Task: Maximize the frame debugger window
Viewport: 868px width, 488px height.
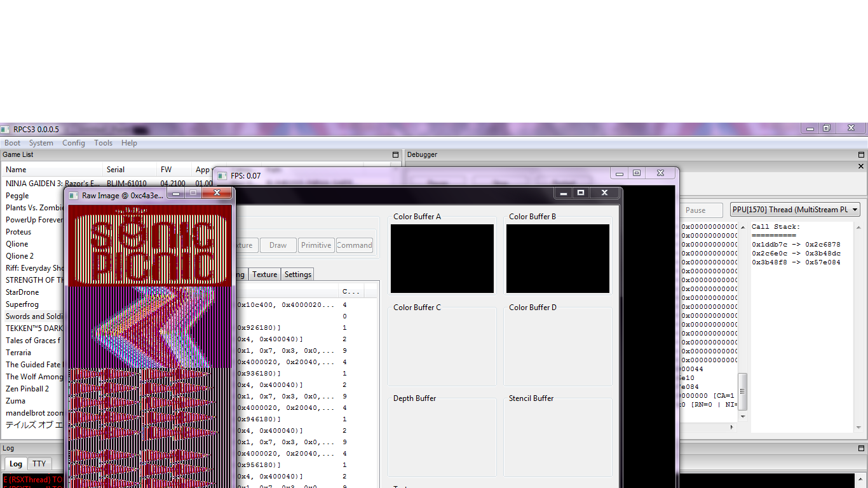Action: click(x=580, y=193)
